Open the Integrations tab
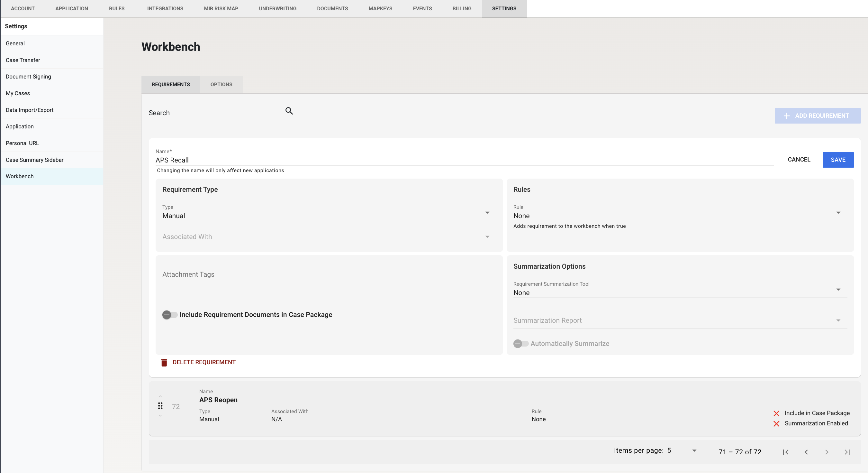The width and height of the screenshot is (868, 473). point(165,8)
